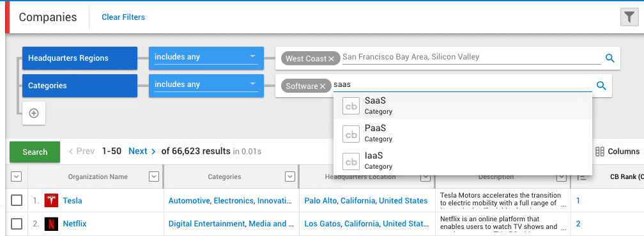Focus the categories input containing saas
This screenshot has height=236, width=644.
462,84
